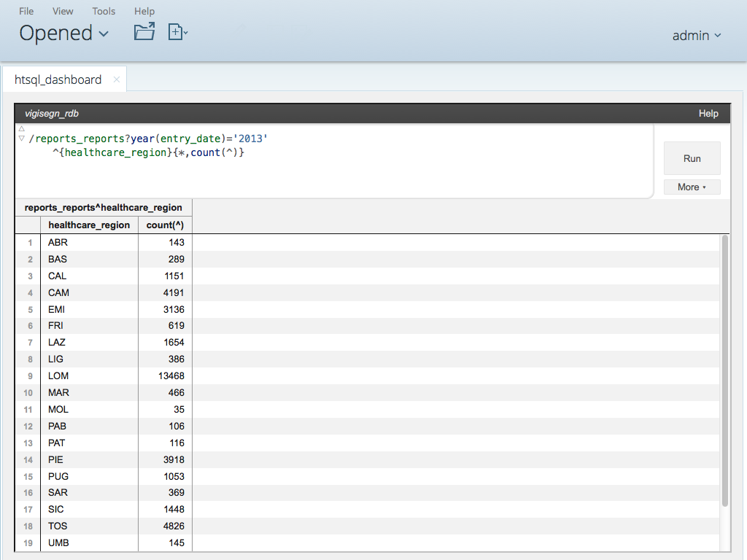747x560 pixels.
Task: Close the htsql_dashboard tab
Action: pos(116,79)
